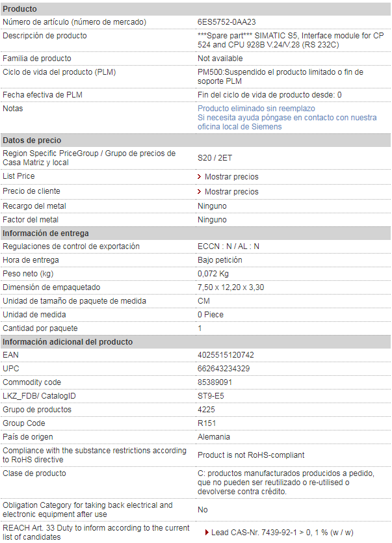Click the chevron arrow beside List Price
392x543 pixels.
coord(200,177)
